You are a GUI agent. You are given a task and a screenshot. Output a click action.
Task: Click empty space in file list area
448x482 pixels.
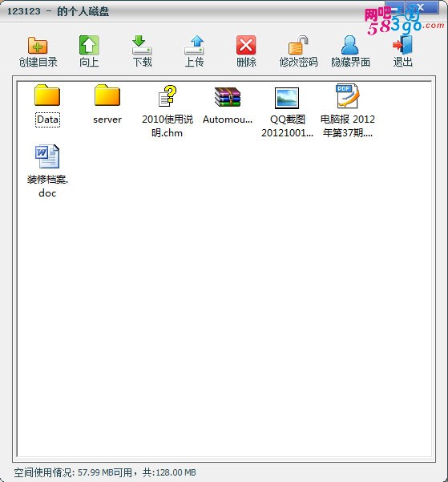pyautogui.click(x=224, y=307)
